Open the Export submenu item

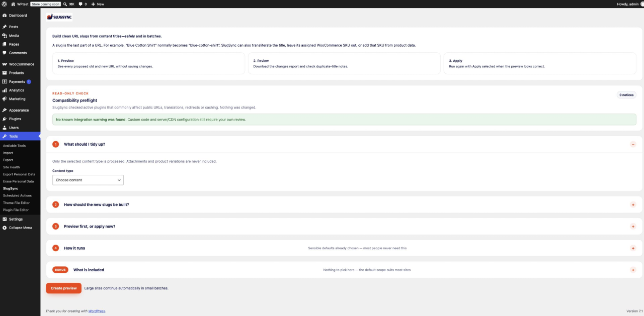coord(8,160)
